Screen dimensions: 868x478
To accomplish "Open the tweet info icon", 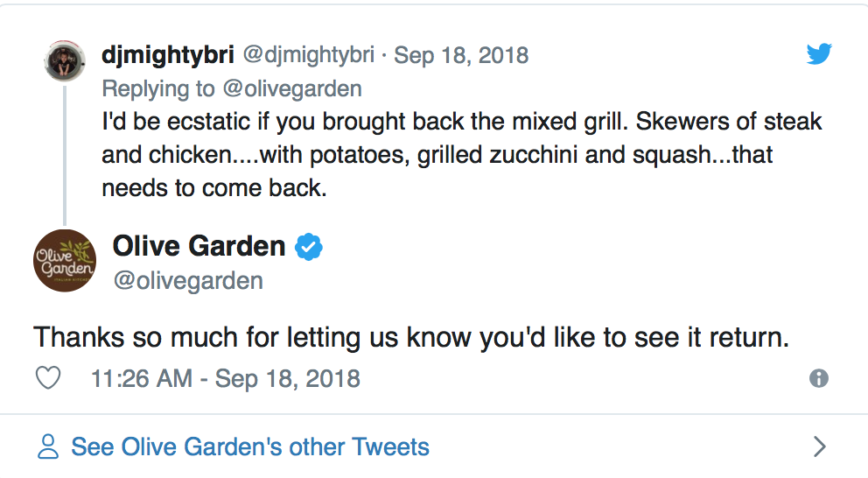I will click(819, 378).
